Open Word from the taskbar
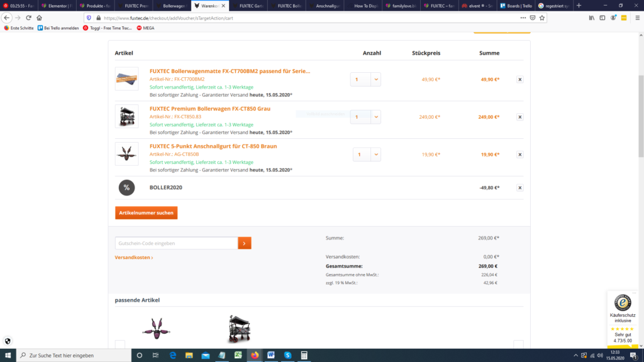Viewport: 644px width, 362px height. pos(271,356)
